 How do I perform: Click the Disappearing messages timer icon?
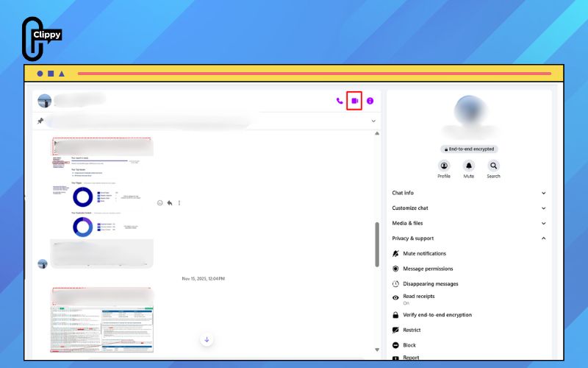click(395, 284)
